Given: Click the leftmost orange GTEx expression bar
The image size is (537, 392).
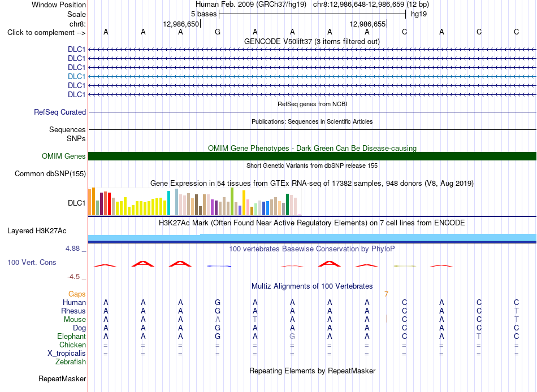Looking at the screenshot, I should point(90,202).
